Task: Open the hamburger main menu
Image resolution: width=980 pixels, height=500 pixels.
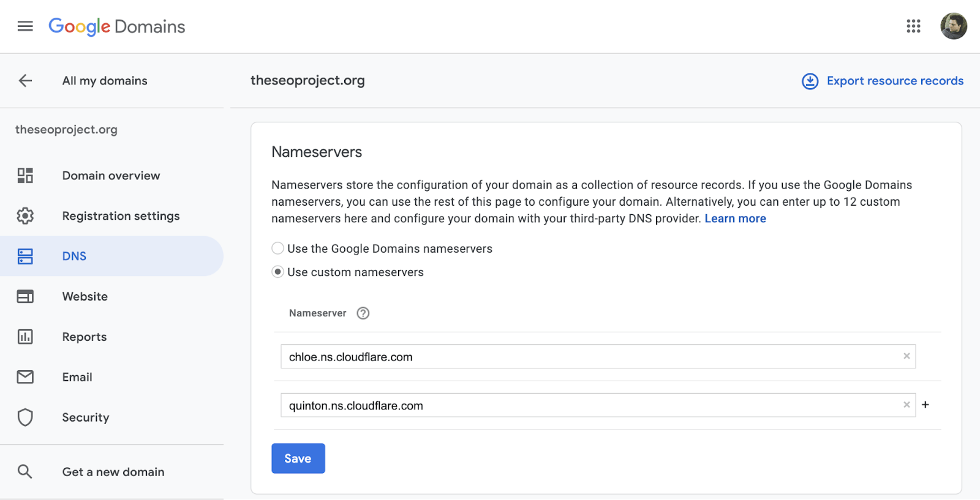Action: tap(25, 26)
